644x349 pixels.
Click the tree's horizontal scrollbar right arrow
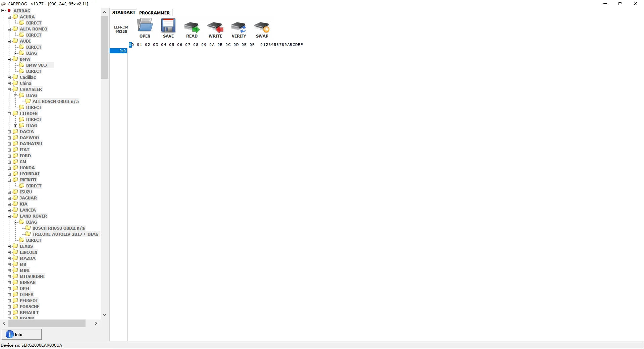pyautogui.click(x=96, y=323)
